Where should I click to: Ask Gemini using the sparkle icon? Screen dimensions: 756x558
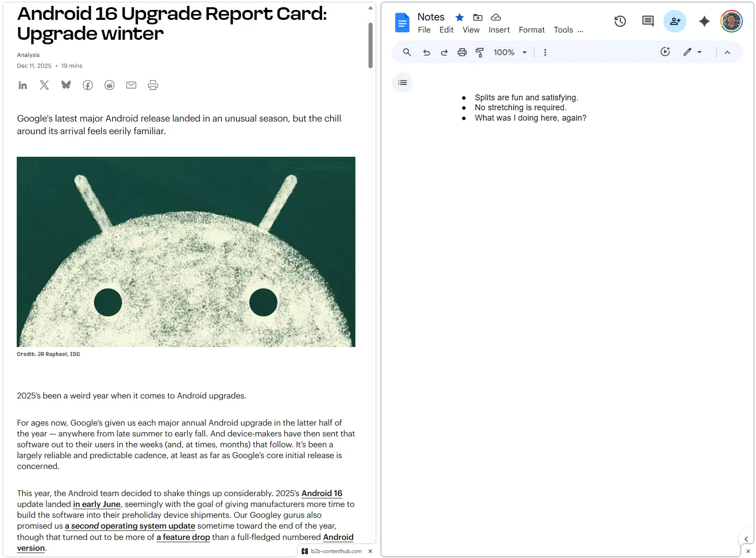(x=704, y=21)
